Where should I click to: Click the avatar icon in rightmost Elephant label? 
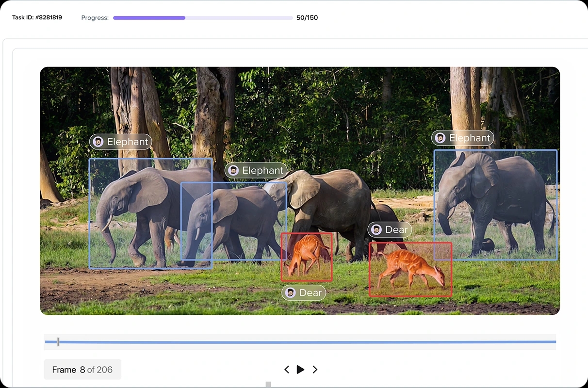pos(441,138)
